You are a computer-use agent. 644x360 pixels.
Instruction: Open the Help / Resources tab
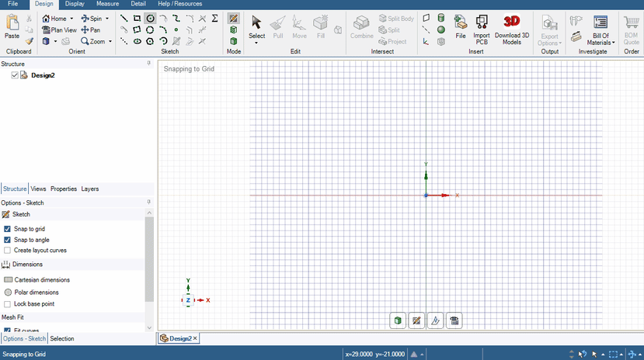click(180, 4)
